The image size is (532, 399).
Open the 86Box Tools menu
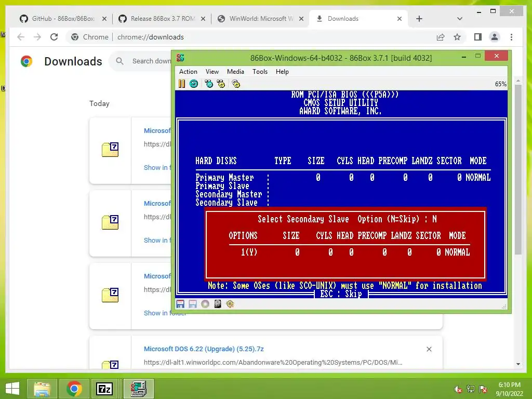pos(260,72)
